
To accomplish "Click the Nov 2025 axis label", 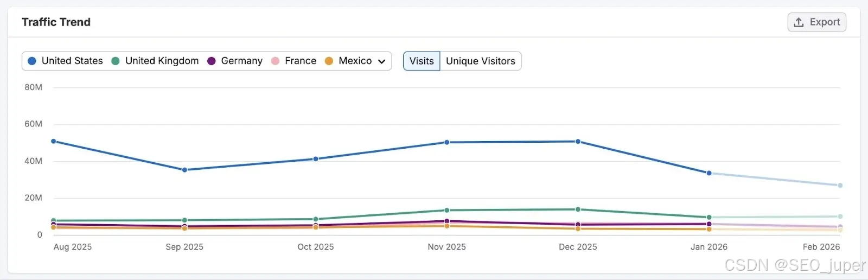I will pos(447,247).
